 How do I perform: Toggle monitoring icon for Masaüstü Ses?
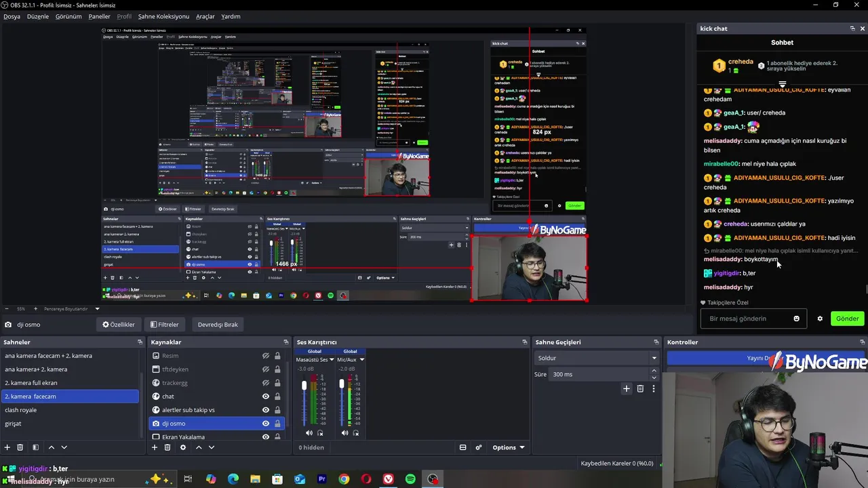320,432
